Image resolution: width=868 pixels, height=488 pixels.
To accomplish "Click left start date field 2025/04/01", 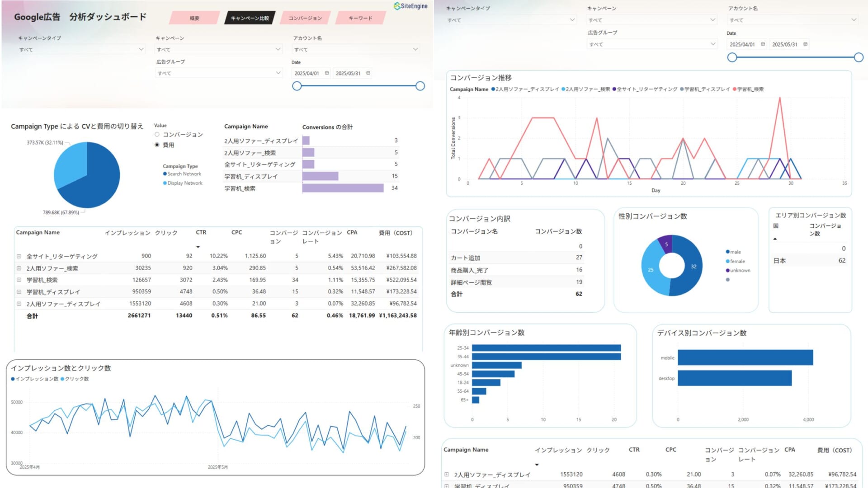I will (x=307, y=73).
